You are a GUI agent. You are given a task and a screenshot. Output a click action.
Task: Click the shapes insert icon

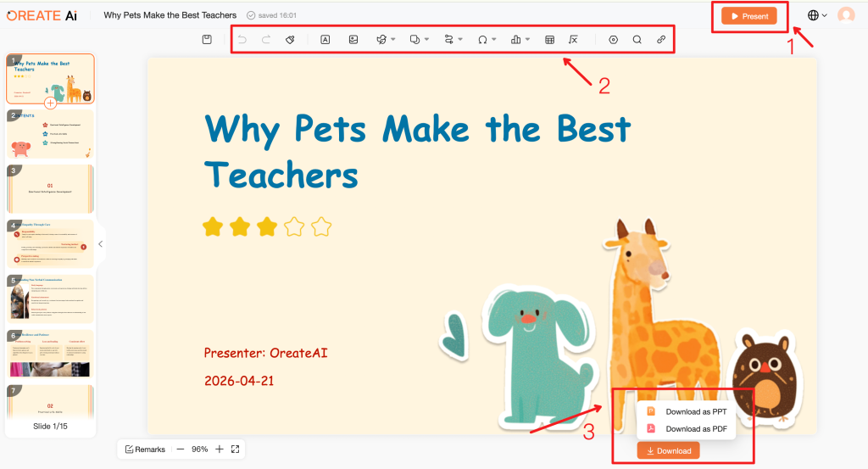click(415, 39)
